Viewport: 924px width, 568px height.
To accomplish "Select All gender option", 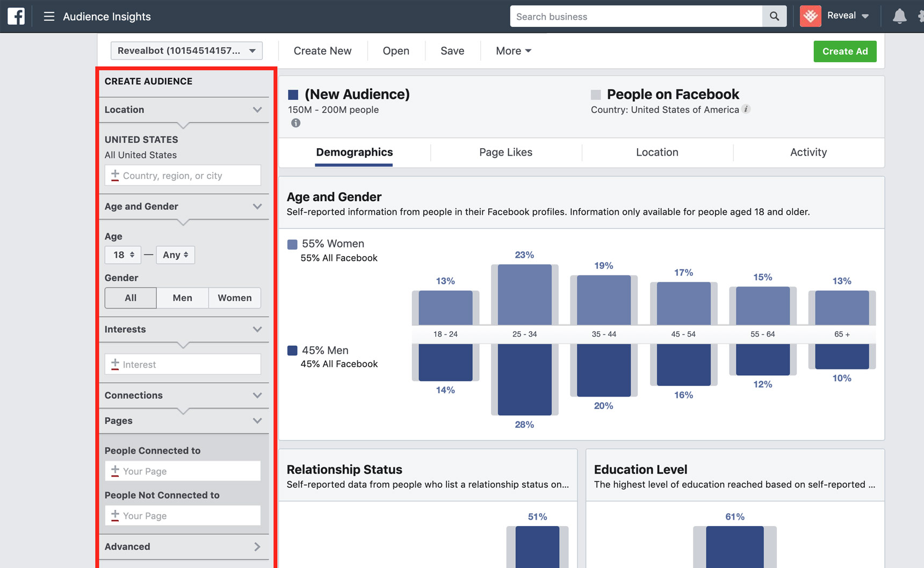I will click(131, 298).
